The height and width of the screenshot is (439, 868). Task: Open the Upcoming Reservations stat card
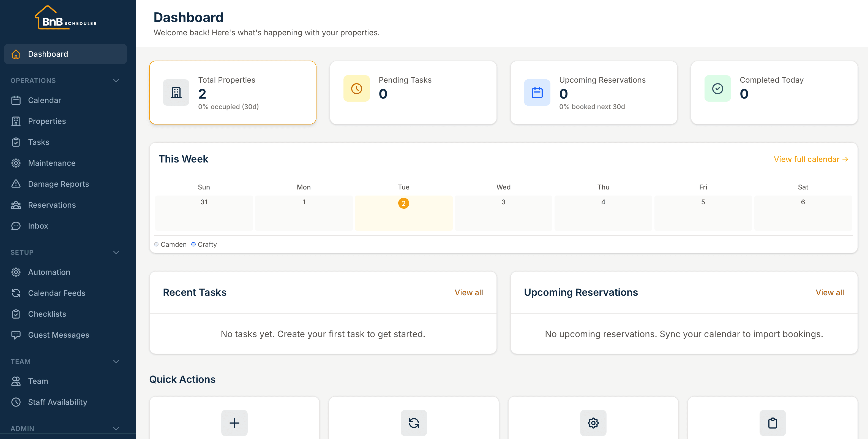(594, 92)
